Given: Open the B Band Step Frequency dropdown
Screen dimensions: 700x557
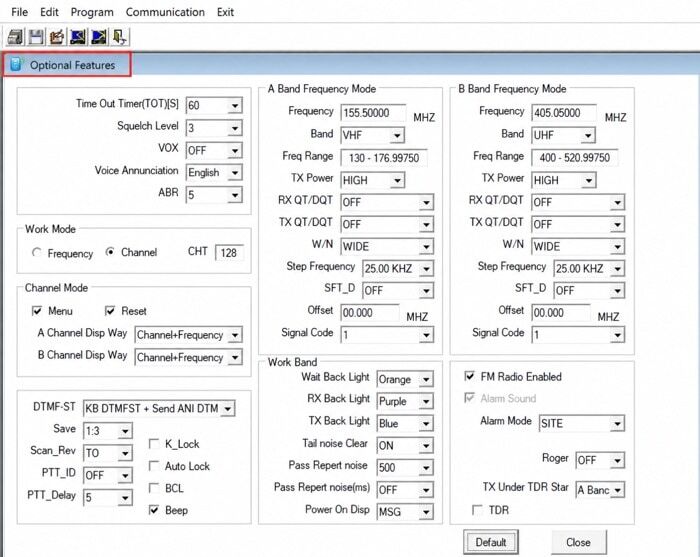Looking at the screenshot, I should (x=589, y=268).
